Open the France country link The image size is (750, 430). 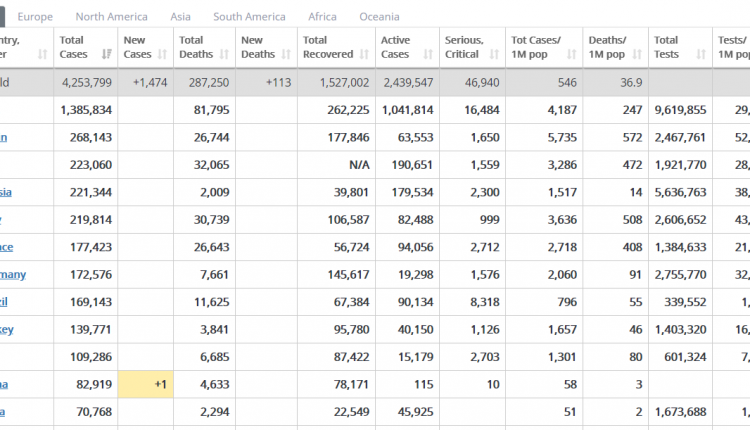click(x=7, y=247)
